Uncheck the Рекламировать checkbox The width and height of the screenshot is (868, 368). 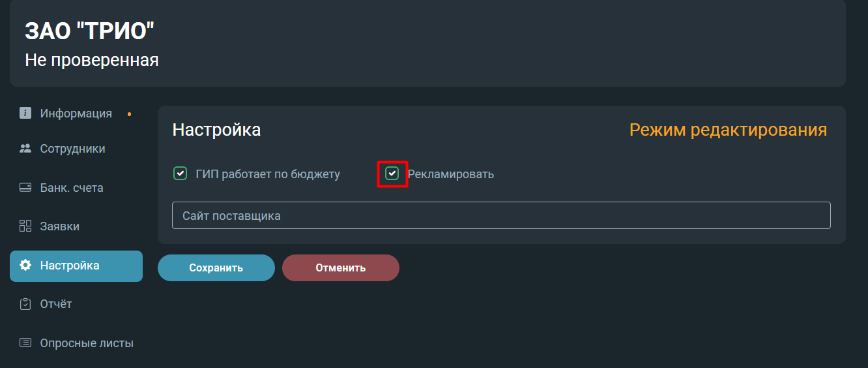[x=392, y=174]
